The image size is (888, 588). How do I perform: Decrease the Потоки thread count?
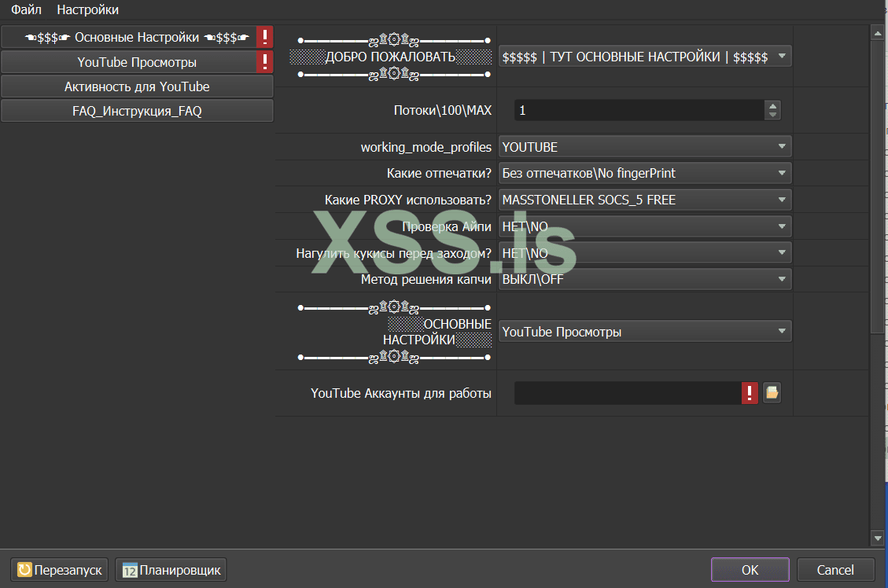tap(772, 115)
